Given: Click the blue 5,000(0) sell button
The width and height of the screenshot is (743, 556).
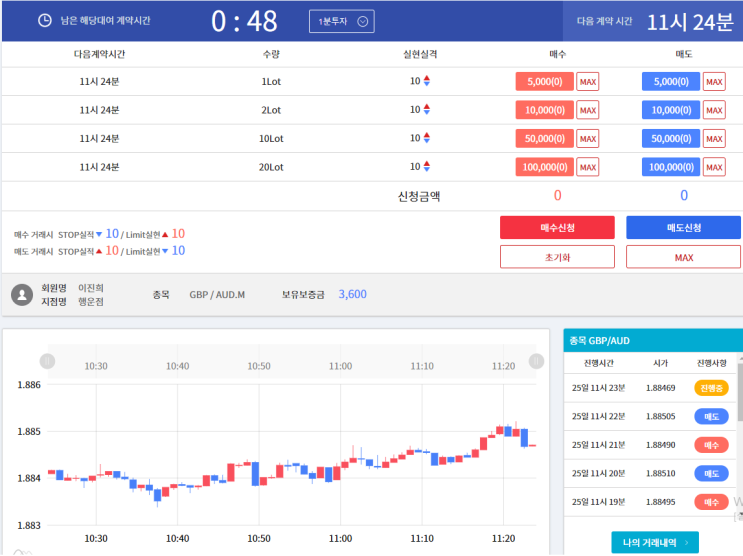Looking at the screenshot, I should 671,82.
